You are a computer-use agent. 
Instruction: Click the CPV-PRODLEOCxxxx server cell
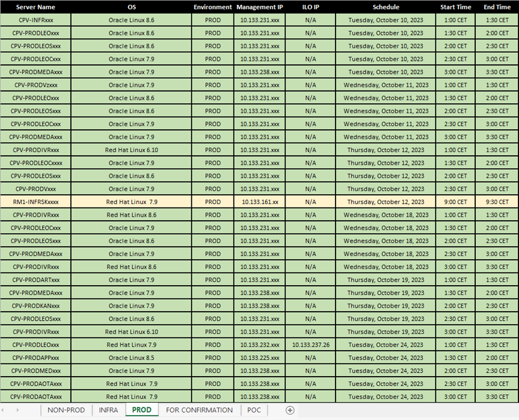click(35, 163)
